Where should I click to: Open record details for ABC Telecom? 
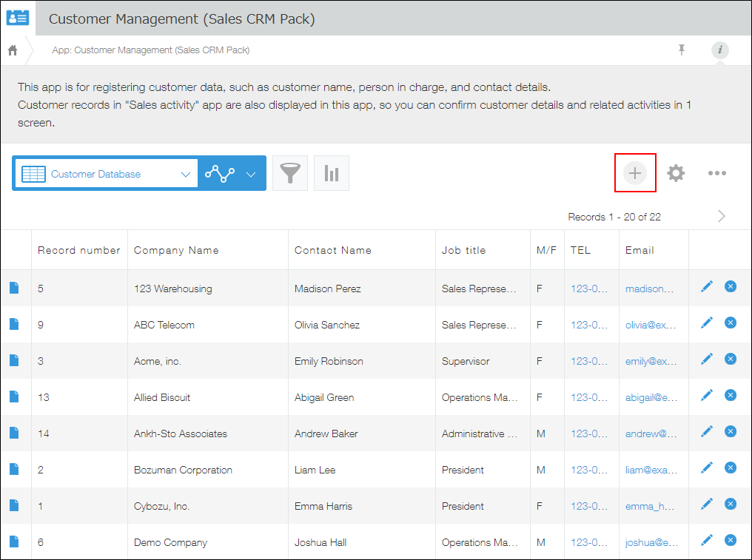coord(14,324)
